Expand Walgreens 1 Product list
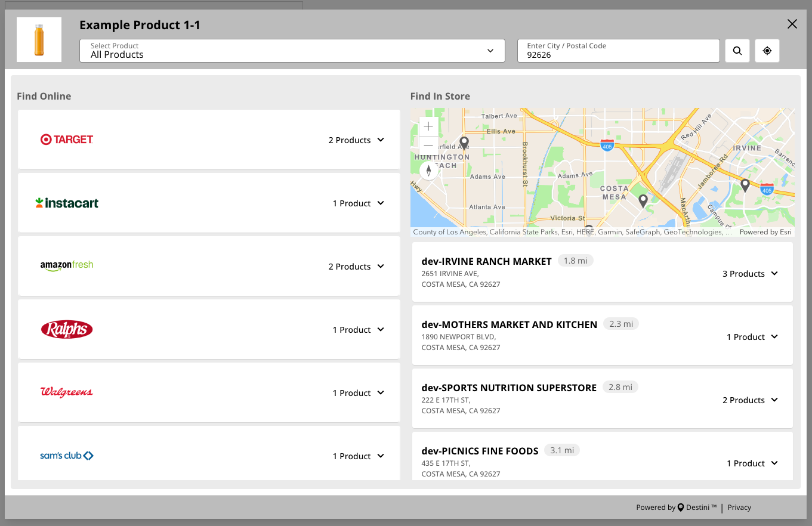The height and width of the screenshot is (526, 812). pos(359,393)
